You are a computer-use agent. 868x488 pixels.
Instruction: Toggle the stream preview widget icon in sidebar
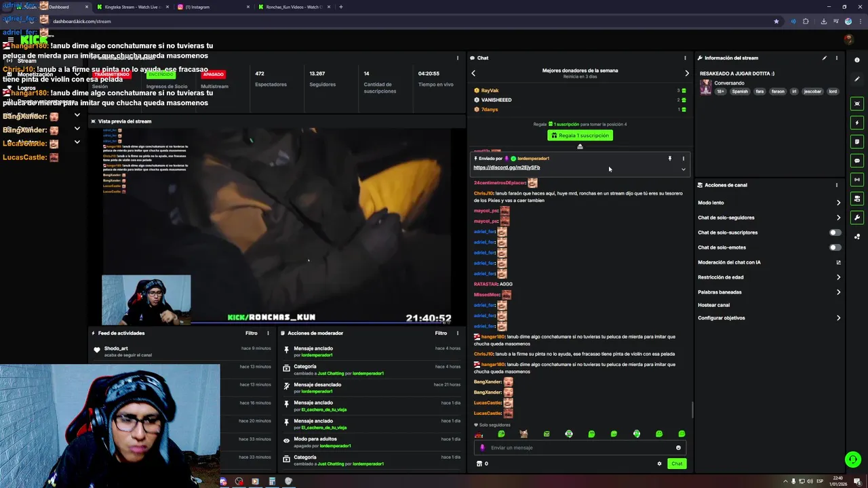point(857,104)
